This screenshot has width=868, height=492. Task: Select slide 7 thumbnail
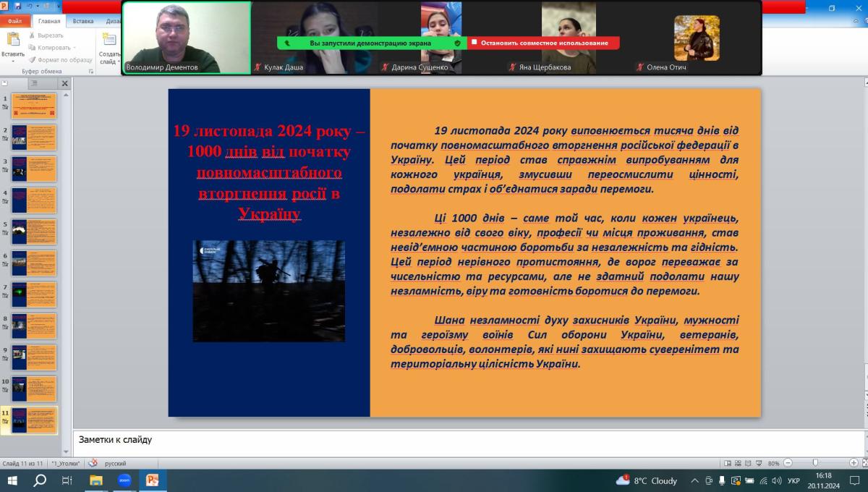coord(34,294)
